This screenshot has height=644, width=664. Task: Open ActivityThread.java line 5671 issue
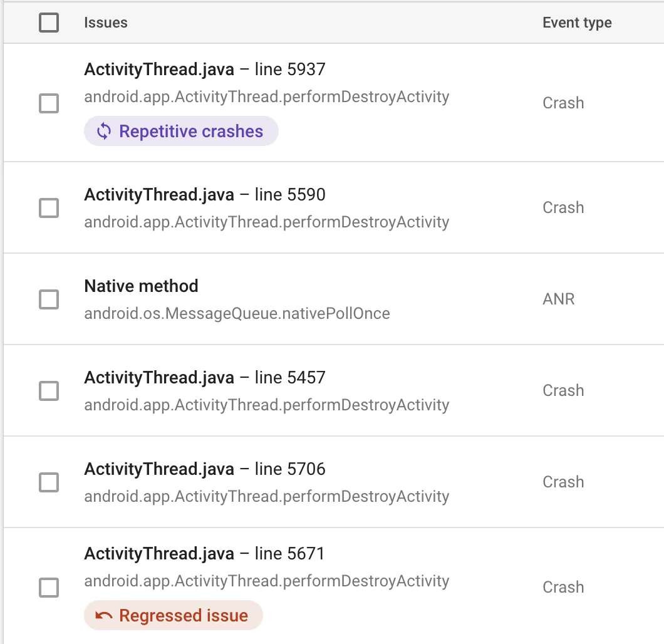(204, 554)
